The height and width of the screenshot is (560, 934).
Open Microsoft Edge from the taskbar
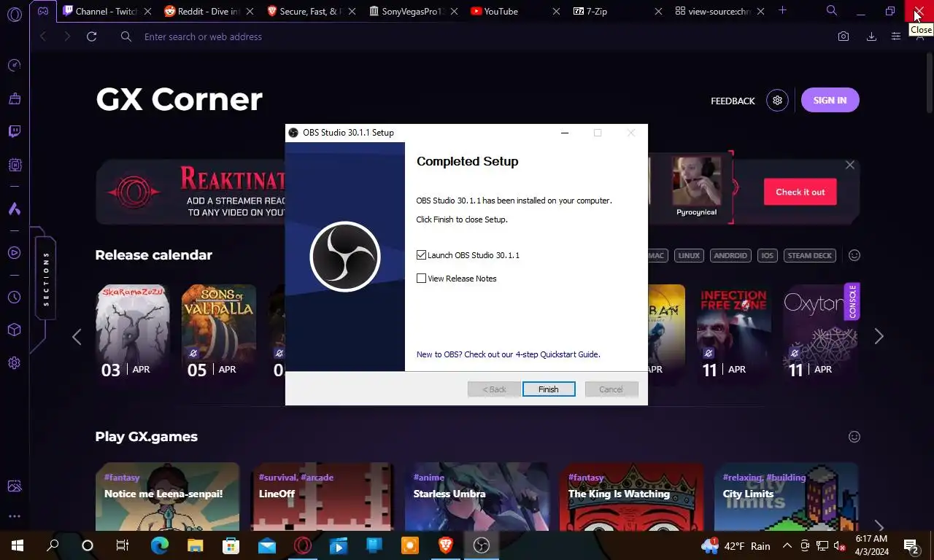[159, 545]
